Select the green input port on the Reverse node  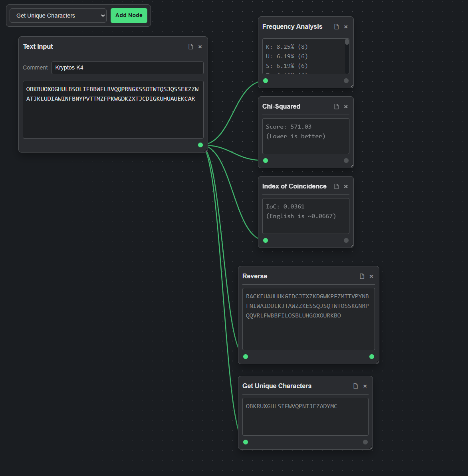tap(246, 357)
